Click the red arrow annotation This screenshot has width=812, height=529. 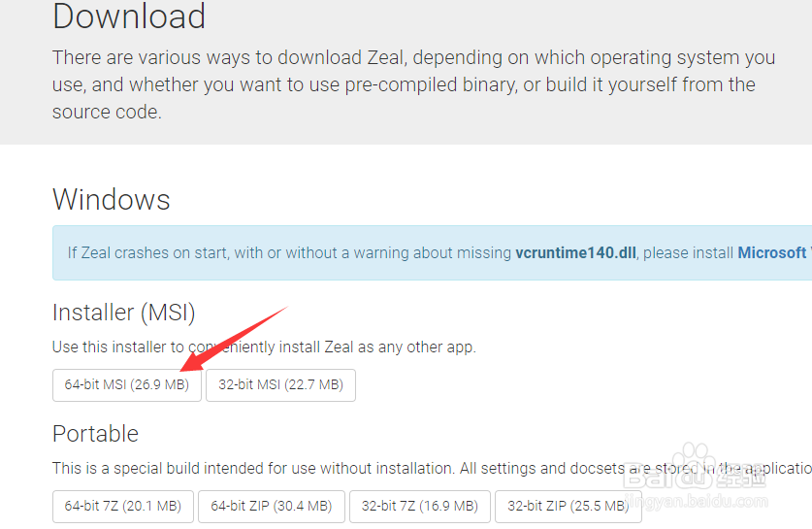[x=234, y=339]
